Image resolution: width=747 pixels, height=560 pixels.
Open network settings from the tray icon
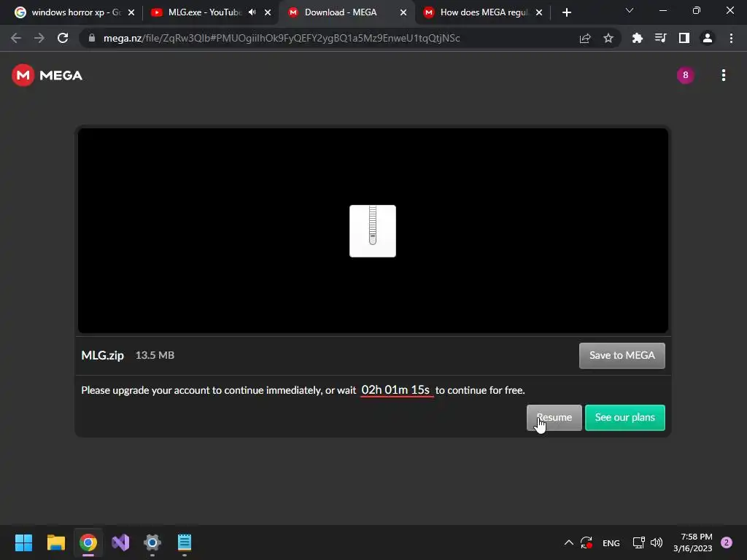point(639,542)
